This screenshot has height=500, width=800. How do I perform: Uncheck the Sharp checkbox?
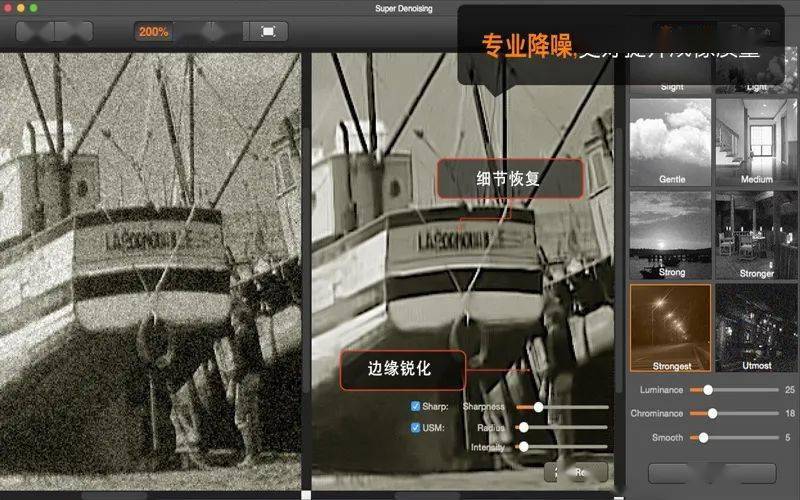[415, 406]
